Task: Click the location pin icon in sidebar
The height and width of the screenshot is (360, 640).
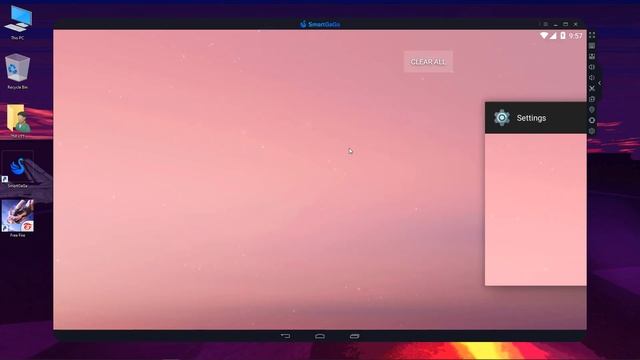Action: pos(592,109)
